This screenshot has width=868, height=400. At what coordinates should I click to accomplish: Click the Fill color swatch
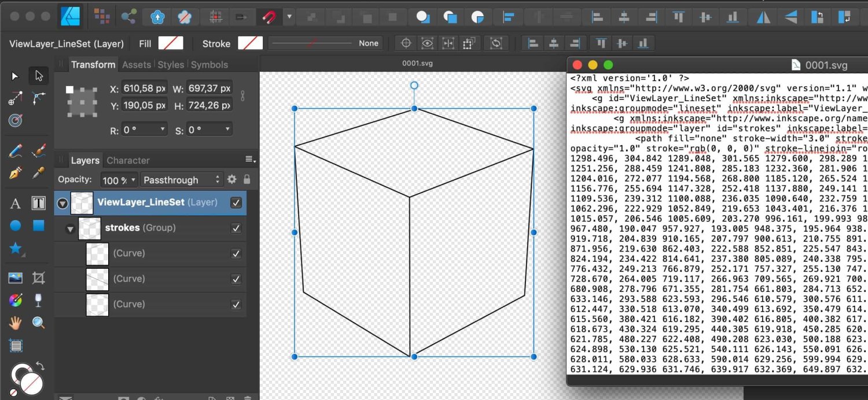coord(171,43)
